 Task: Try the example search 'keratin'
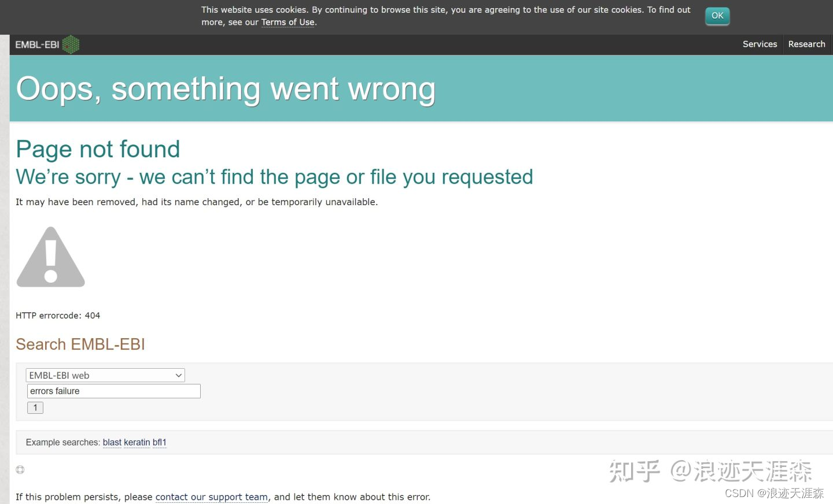(137, 443)
